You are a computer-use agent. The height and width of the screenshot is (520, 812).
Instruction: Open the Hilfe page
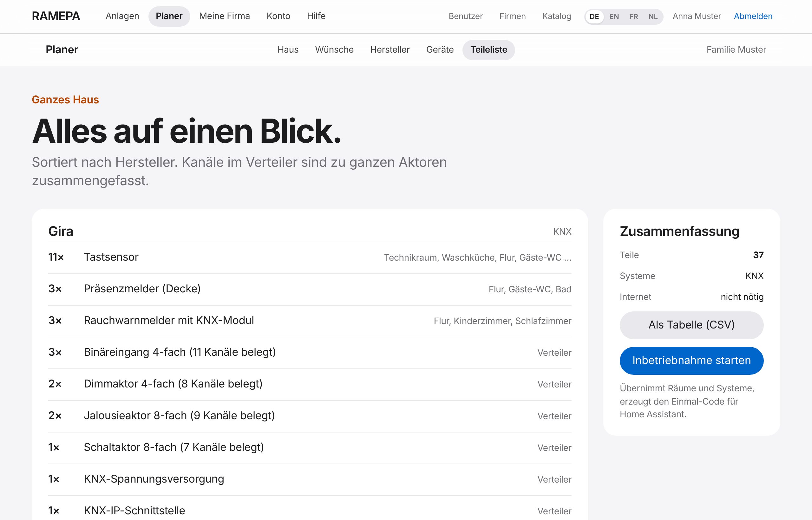[316, 16]
